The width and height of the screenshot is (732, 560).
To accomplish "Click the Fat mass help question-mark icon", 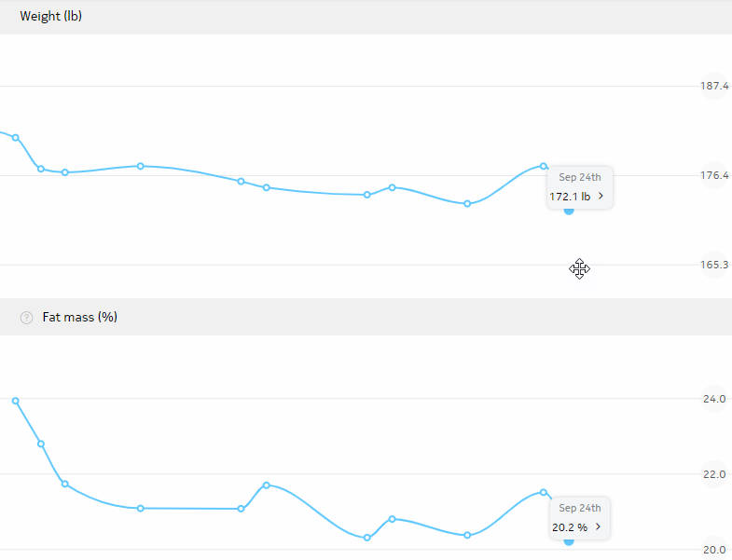I will [x=27, y=318].
